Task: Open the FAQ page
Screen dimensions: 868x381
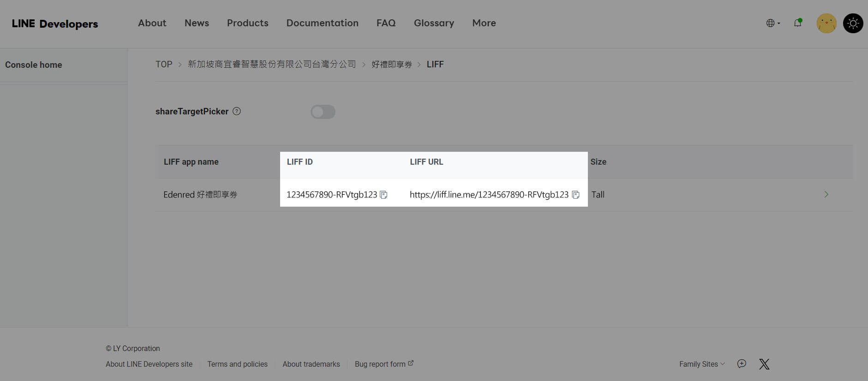Action: pos(386,23)
